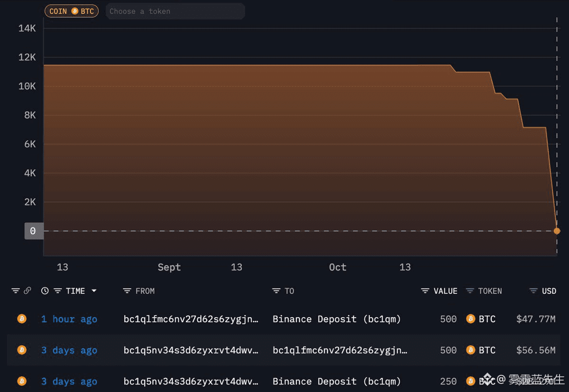Open the leftmost column filter icon
This screenshot has width=569, height=392.
[x=15, y=291]
